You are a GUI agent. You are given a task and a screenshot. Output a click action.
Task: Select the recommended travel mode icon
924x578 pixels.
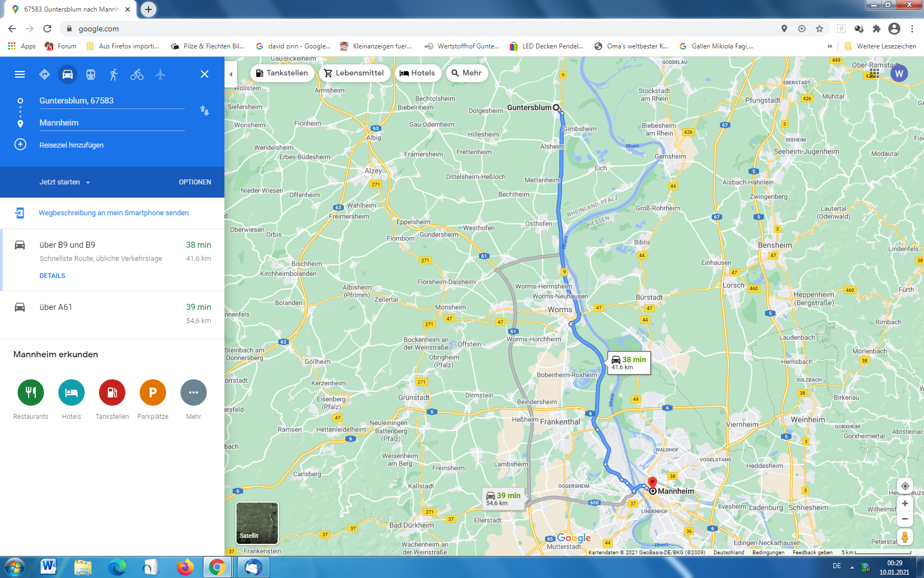click(x=45, y=74)
